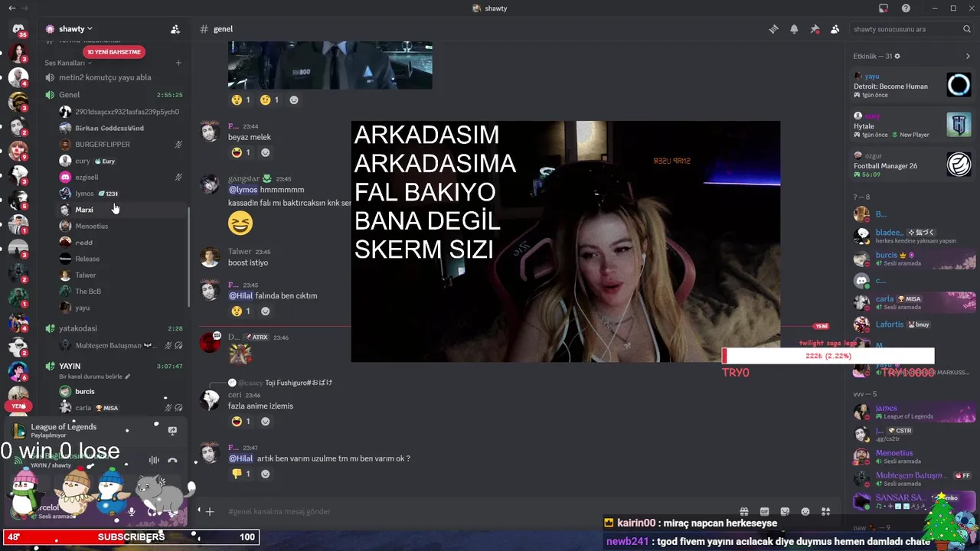Viewport: 980px width, 551px height.
Task: Toggle thumbs-down reaction on the last message
Action: coord(241,474)
